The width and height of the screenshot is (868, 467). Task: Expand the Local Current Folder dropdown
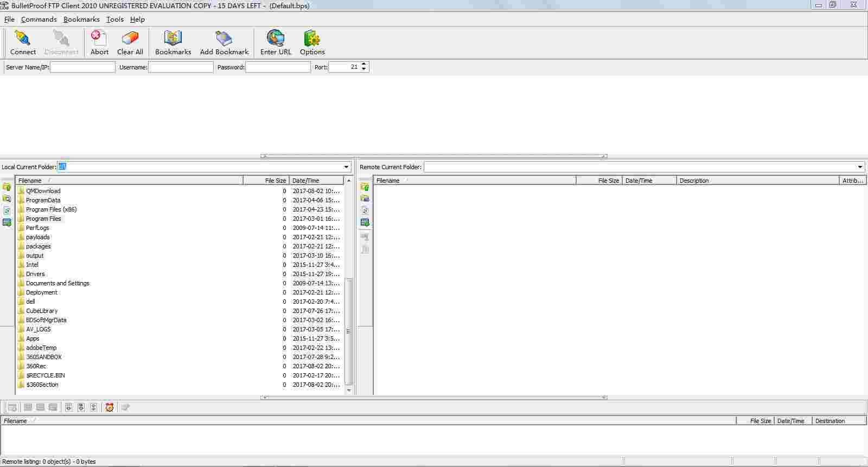coord(346,167)
